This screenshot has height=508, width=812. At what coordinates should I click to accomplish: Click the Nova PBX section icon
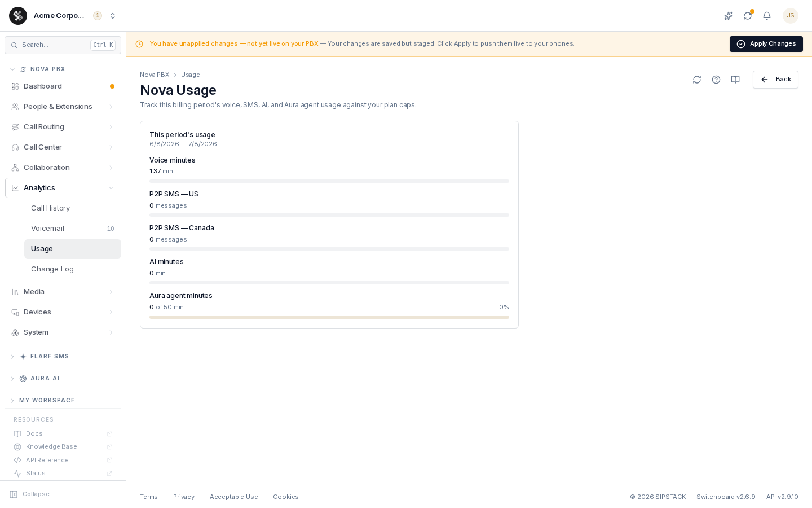[23, 69]
